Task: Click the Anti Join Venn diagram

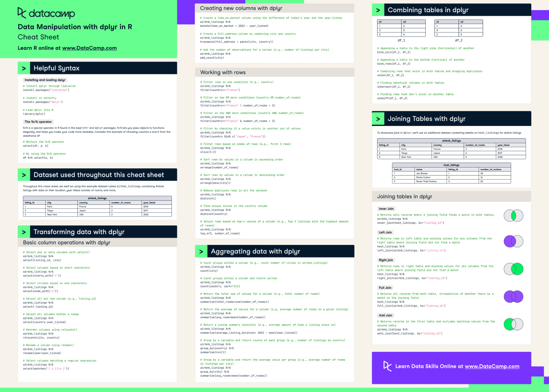Action: pos(513,324)
